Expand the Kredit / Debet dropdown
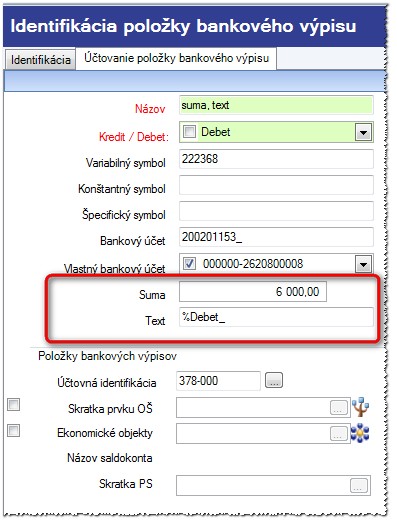This screenshot has height=525, width=397. click(363, 132)
